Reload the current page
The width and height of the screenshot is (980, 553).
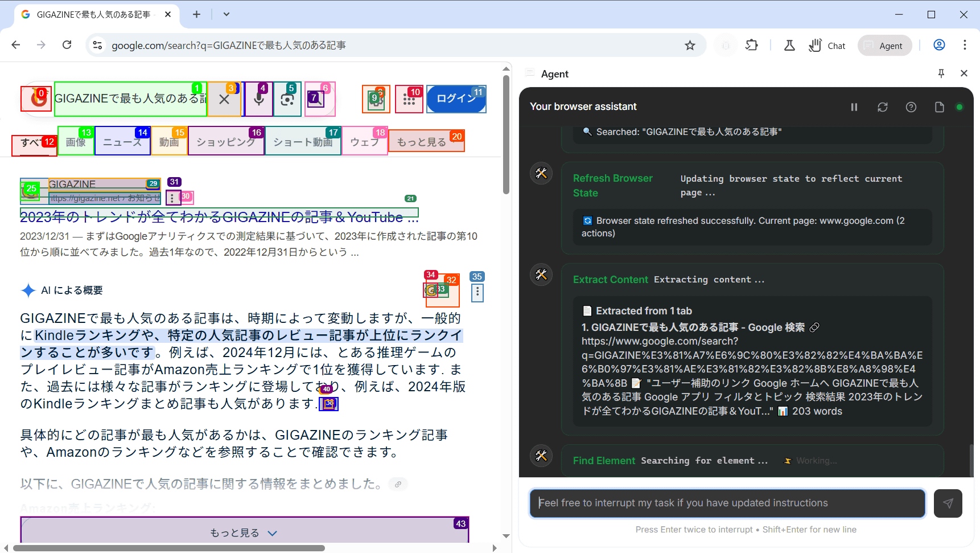pyautogui.click(x=67, y=45)
